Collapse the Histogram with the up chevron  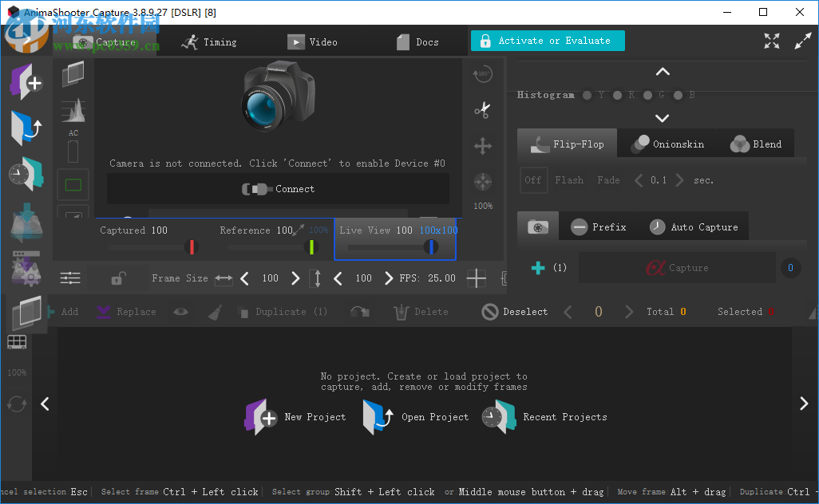[x=662, y=71]
